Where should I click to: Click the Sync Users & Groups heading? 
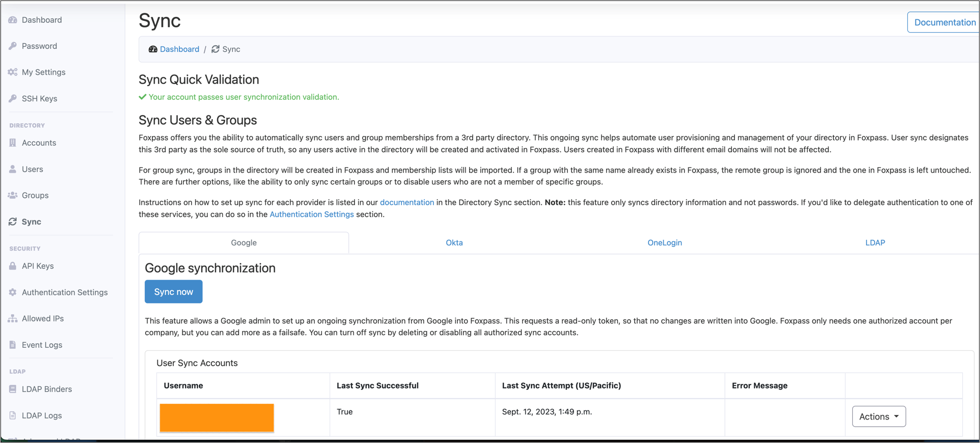click(x=198, y=120)
